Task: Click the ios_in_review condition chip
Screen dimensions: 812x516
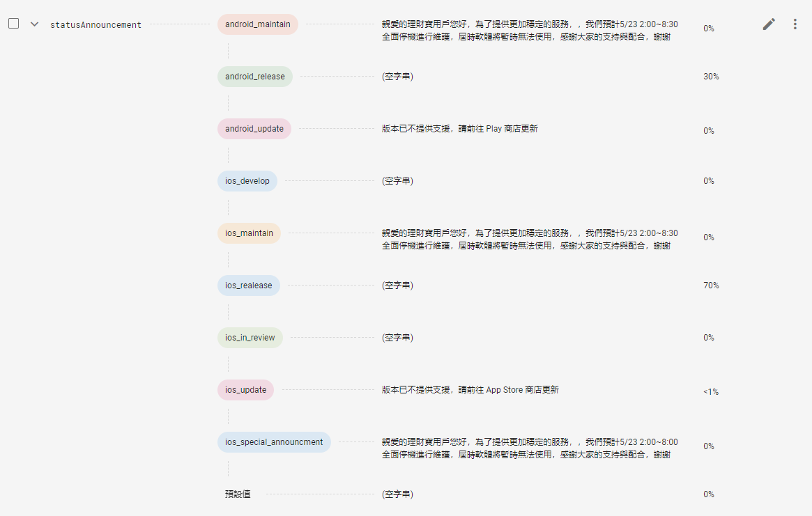Action: (250, 338)
